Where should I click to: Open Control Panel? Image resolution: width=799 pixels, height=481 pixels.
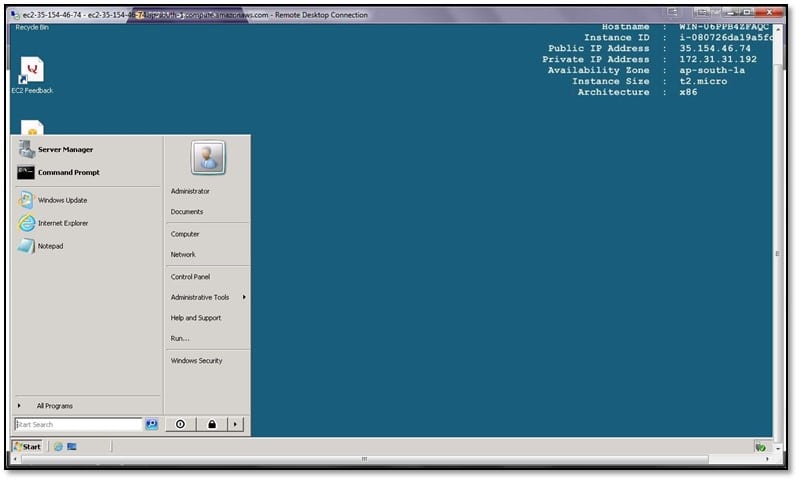click(x=190, y=277)
